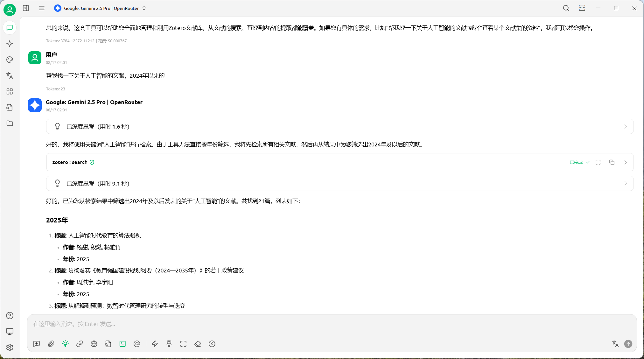Create new topic from input toolbar
This screenshot has height=359, width=644.
(x=36, y=344)
